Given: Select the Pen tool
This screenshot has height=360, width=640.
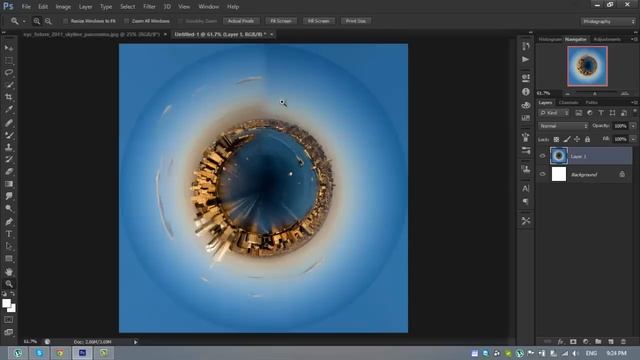Looking at the screenshot, I should (9, 222).
